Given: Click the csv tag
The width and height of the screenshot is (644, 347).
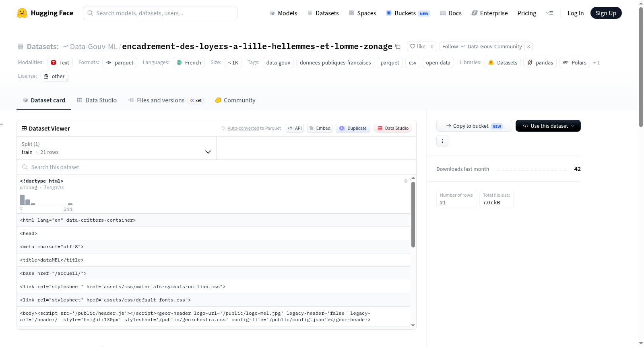Looking at the screenshot, I should tap(413, 62).
